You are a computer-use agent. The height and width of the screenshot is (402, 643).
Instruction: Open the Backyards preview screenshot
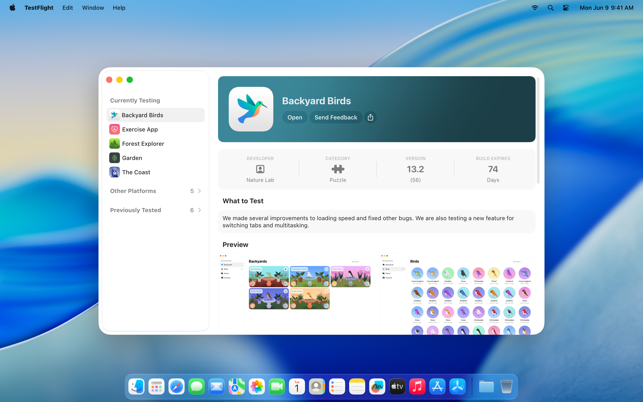(297, 294)
